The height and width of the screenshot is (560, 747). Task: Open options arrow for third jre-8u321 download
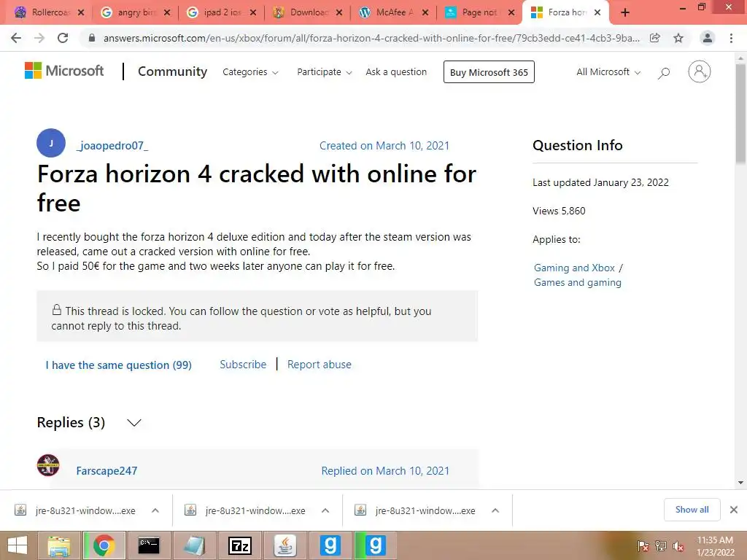[x=495, y=510]
